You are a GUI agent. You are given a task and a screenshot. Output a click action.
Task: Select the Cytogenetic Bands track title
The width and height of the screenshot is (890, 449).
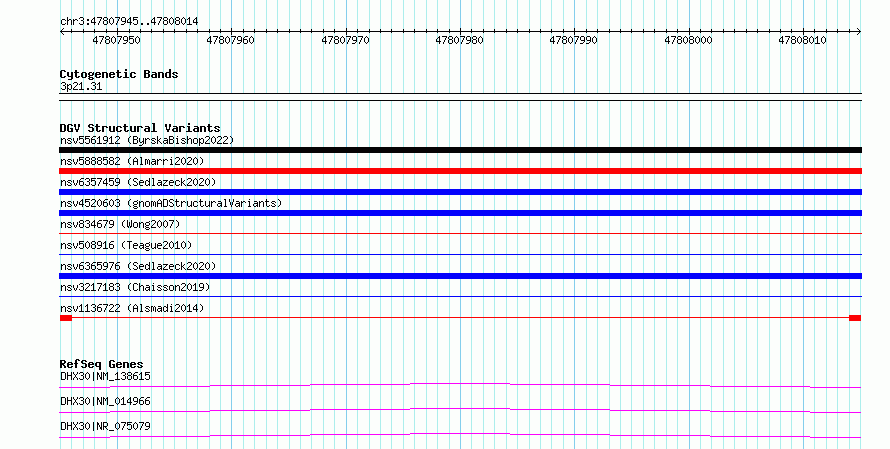click(119, 74)
